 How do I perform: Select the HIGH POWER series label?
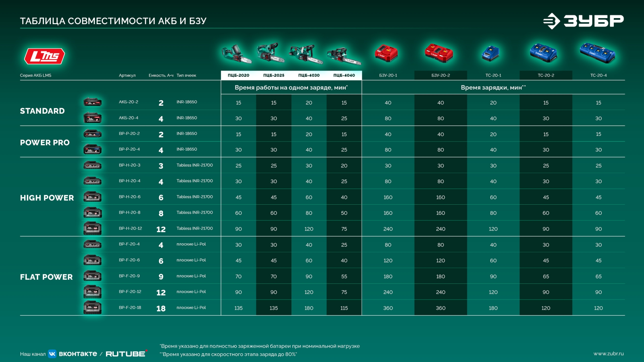point(47,198)
